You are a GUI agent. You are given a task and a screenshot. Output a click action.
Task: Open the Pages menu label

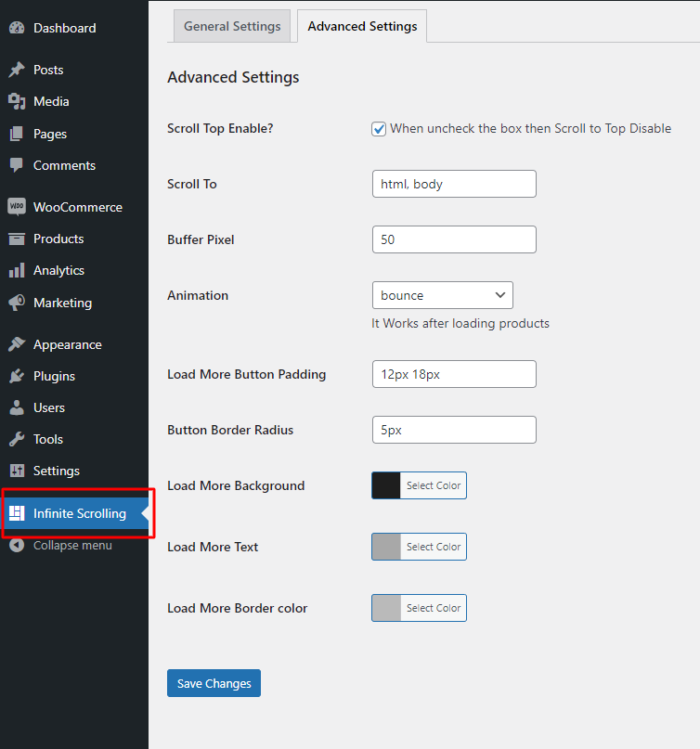(x=50, y=135)
